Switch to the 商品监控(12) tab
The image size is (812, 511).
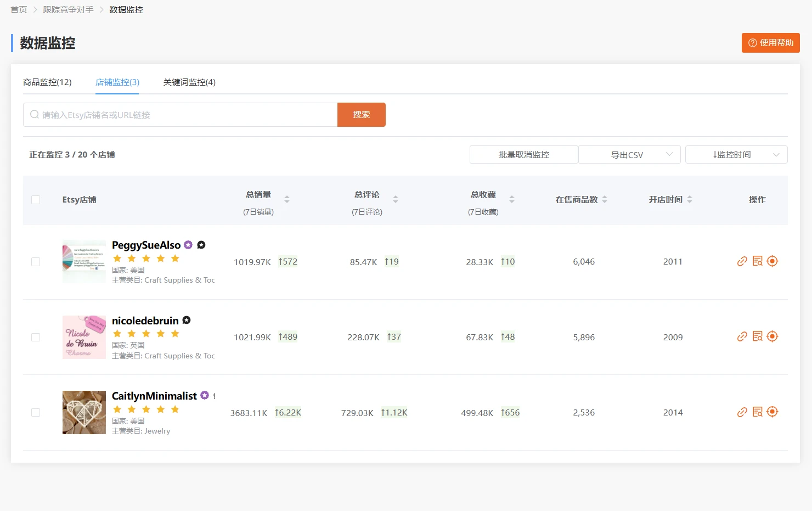(x=47, y=82)
